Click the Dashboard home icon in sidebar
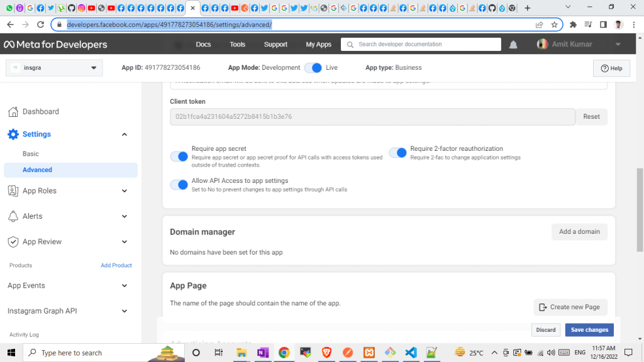Viewport: 644px width, 362px height. 13,112
